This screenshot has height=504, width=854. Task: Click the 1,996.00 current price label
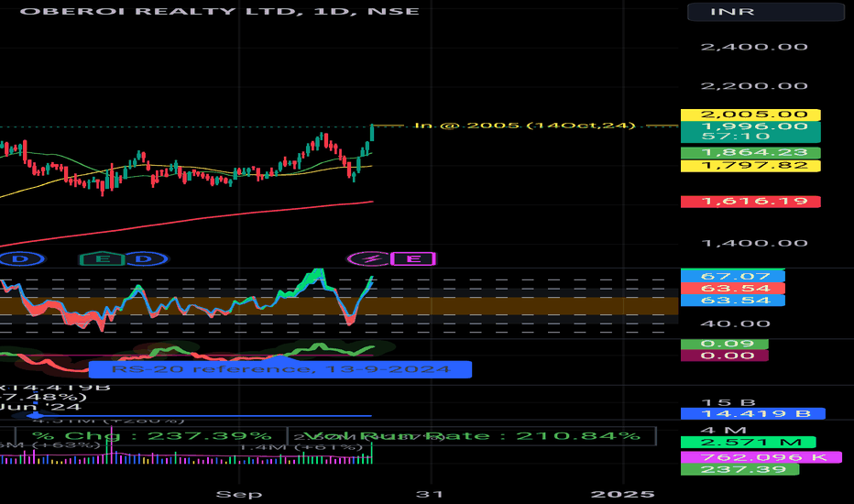coord(750,131)
